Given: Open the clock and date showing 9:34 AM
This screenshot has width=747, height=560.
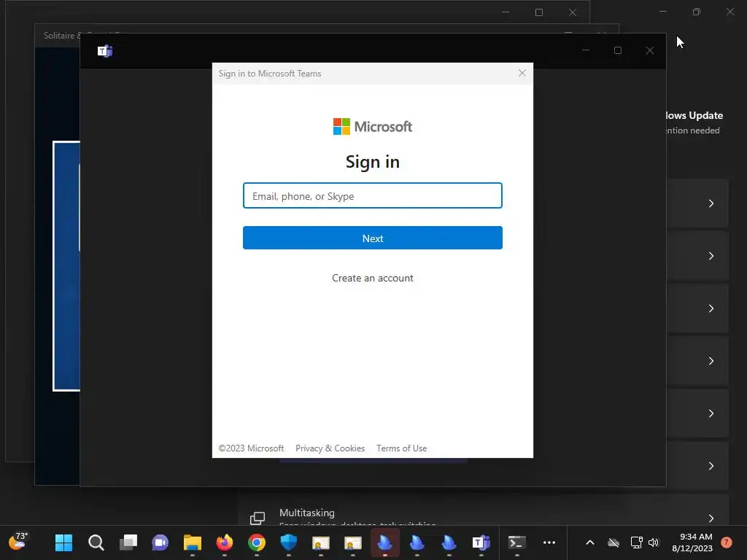Looking at the screenshot, I should (692, 542).
